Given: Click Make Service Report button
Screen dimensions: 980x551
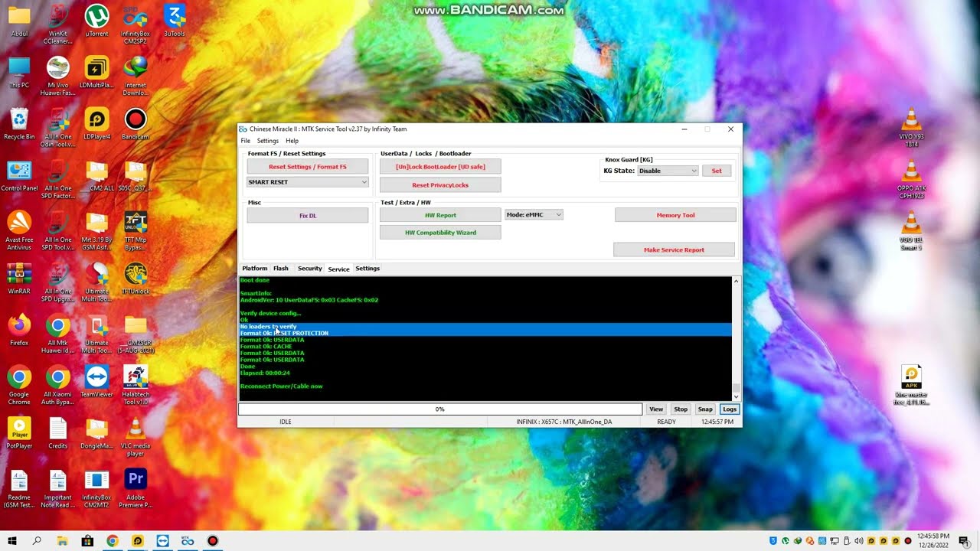Looking at the screenshot, I should click(674, 249).
